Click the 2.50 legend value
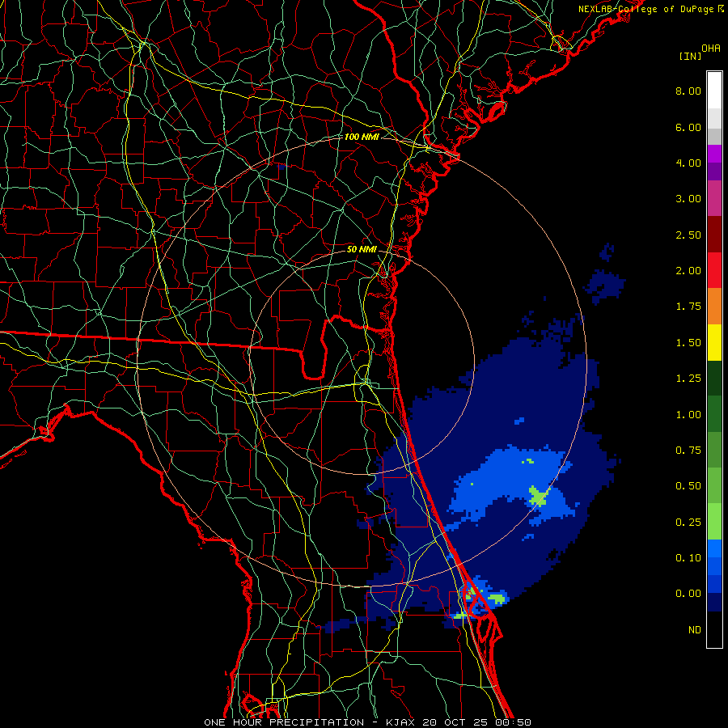The image size is (728, 728). click(x=688, y=235)
